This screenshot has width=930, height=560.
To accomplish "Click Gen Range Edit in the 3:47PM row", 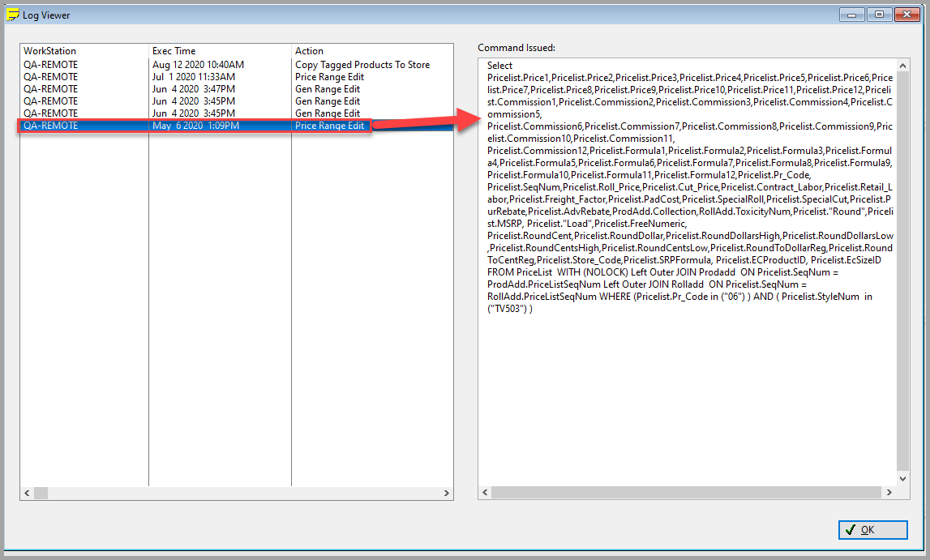I will tap(328, 89).
